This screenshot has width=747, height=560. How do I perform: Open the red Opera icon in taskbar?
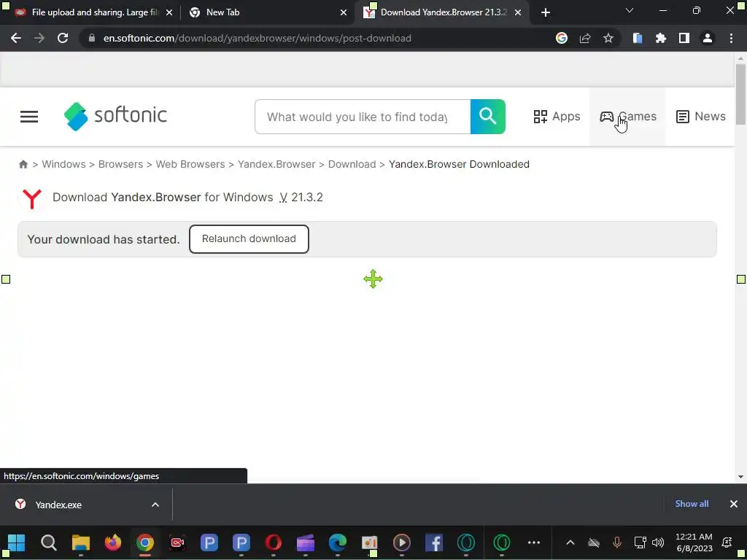[274, 542]
